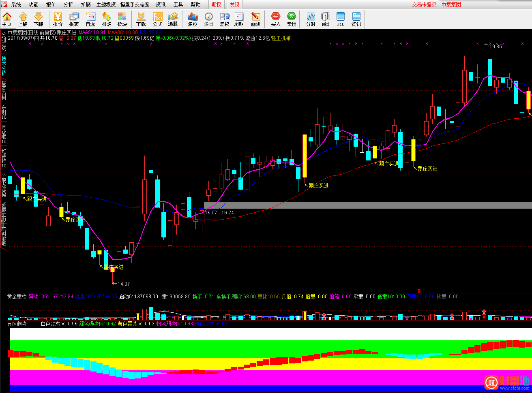The height and width of the screenshot is (393, 532).
Task: Open the 操盘手交流圈 menu
Action: (x=135, y=4)
